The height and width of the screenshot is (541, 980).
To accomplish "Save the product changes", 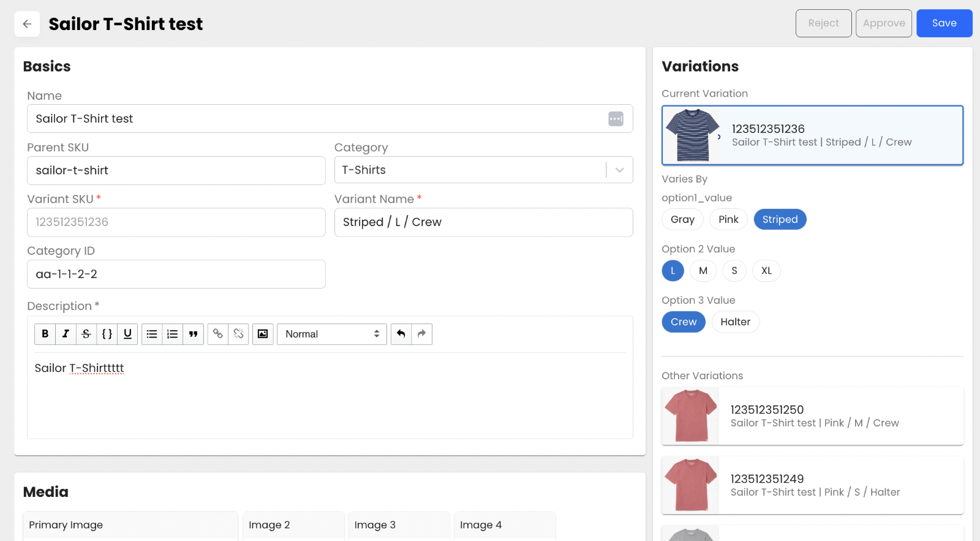I will click(x=944, y=23).
